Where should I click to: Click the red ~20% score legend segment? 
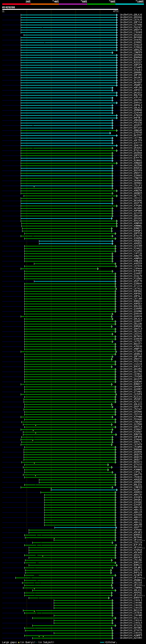click(16, 4)
